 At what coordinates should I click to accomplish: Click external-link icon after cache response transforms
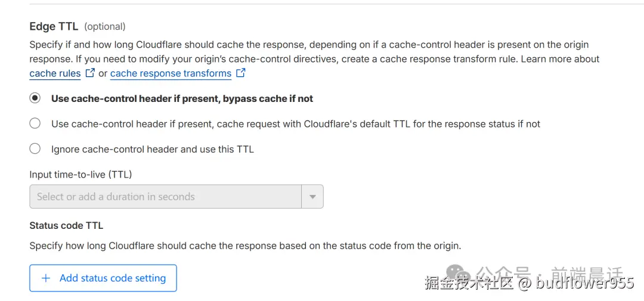(x=241, y=73)
